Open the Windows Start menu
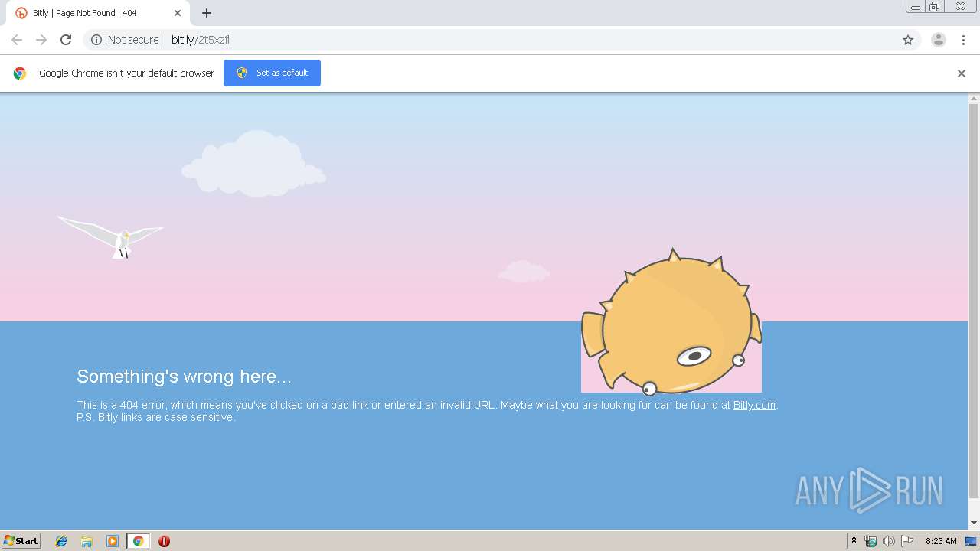980x551 pixels. [21, 540]
